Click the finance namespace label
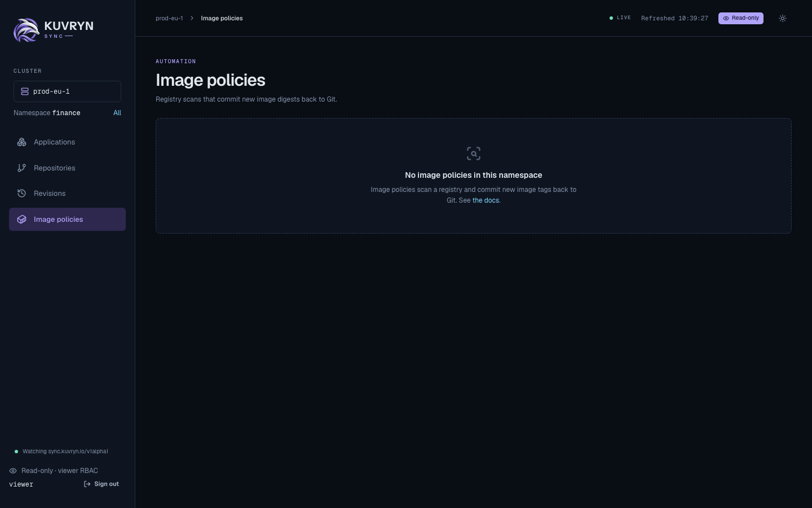 pyautogui.click(x=67, y=113)
